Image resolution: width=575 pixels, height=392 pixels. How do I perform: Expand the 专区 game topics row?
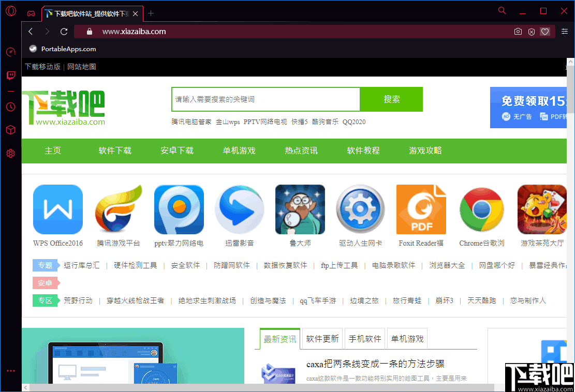point(46,300)
